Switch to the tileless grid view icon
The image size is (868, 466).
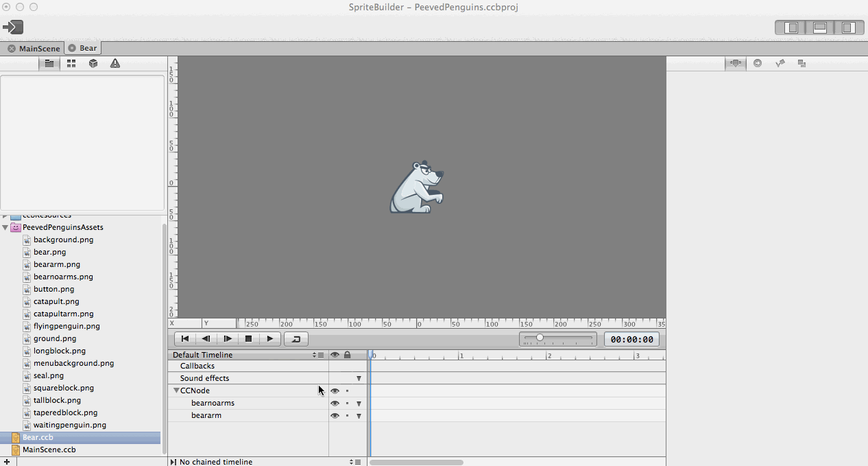[x=71, y=64]
